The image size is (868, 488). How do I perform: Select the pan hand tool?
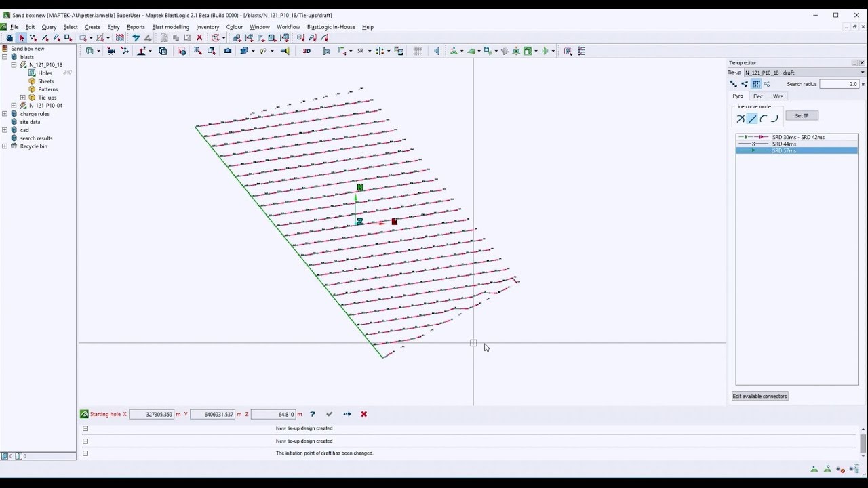pos(9,38)
